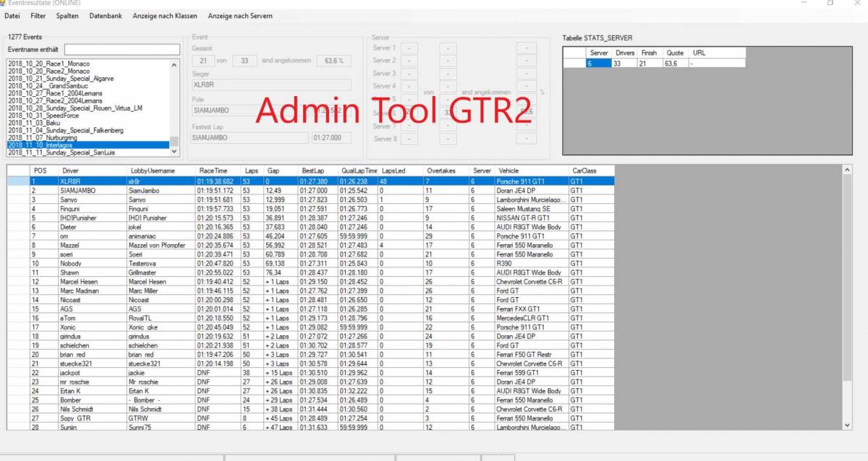Select 2018_11_11_Sunday_Special_SanLuis event
This screenshot has height=461, width=868.
coord(61,152)
